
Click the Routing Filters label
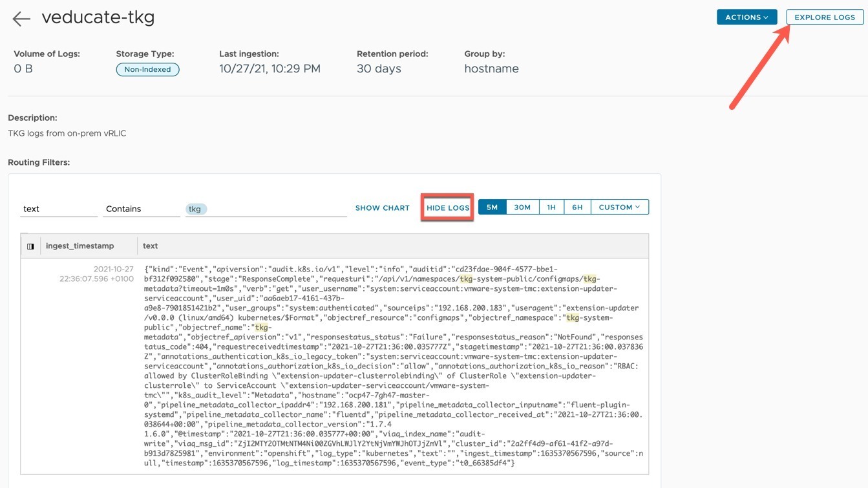pos(39,162)
